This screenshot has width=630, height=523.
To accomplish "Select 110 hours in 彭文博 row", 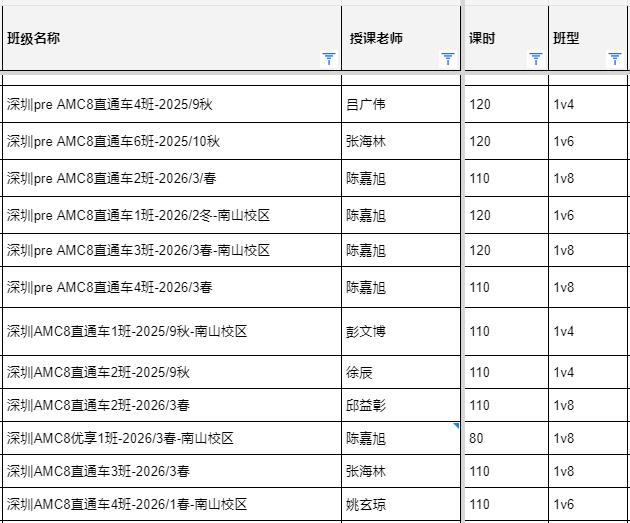I will [x=506, y=331].
